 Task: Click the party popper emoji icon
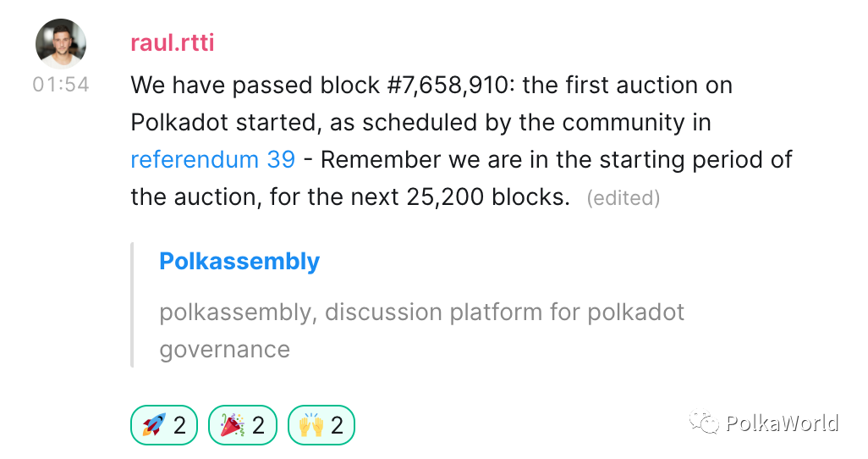pyautogui.click(x=233, y=425)
